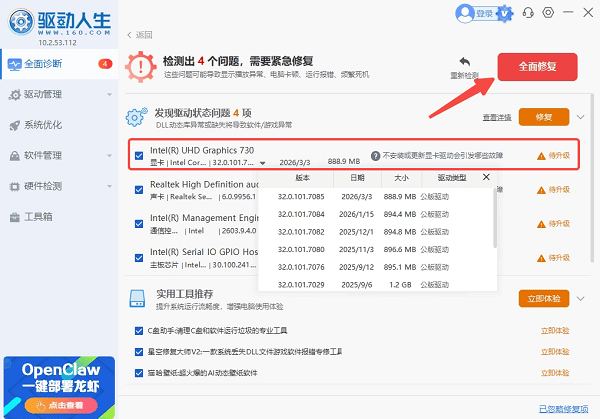Click the 软件管理 bag icon
The height and width of the screenshot is (419, 600).
click(15, 156)
